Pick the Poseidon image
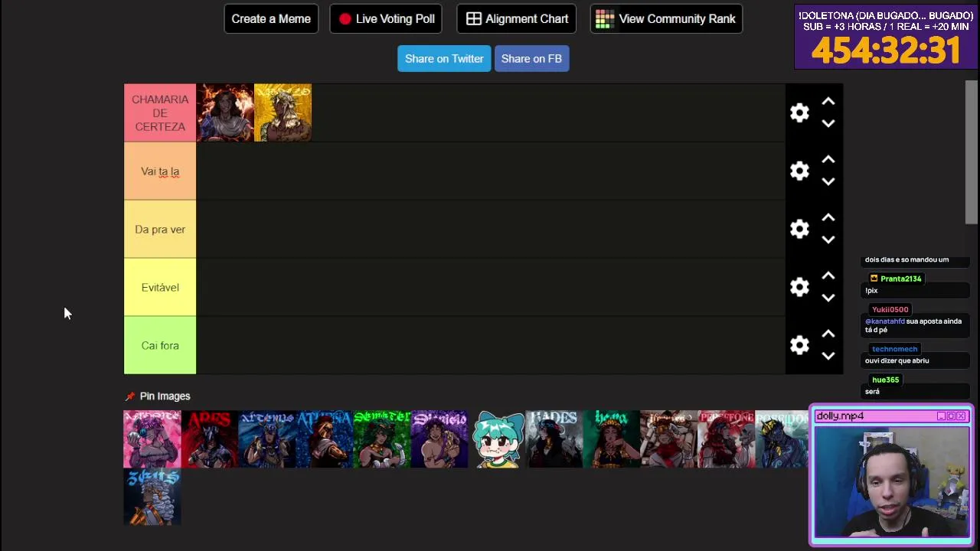Viewport: 980px width, 551px height. (782, 439)
